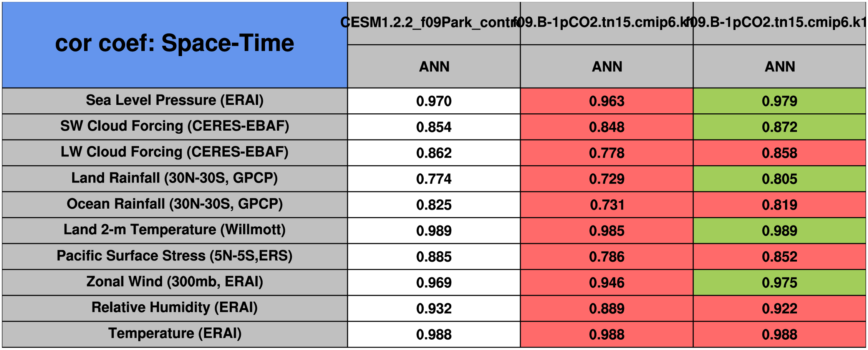The height and width of the screenshot is (350, 868).
Task: Click the LW Cloud Forcing (CERES-EBAF) row label
Action: 175,153
